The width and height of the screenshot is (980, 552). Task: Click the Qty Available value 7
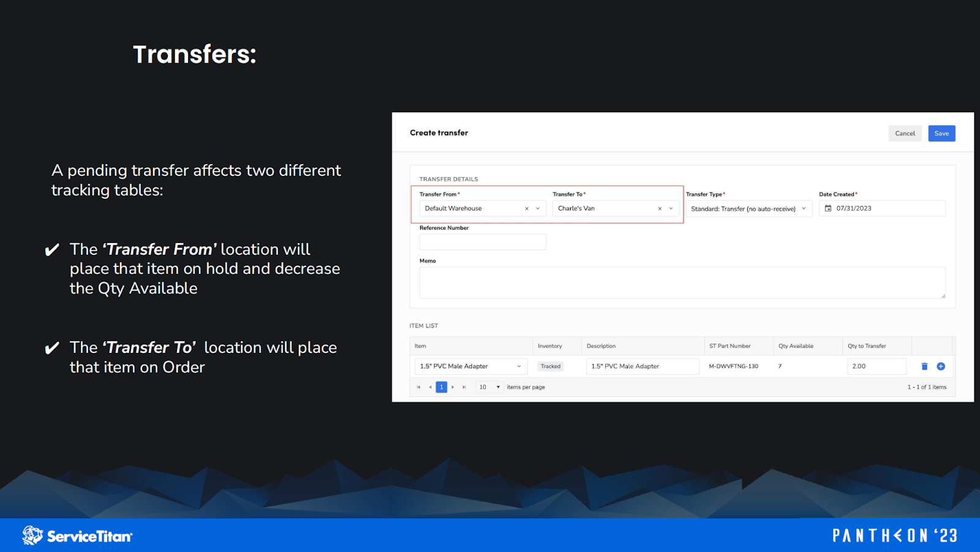click(780, 366)
